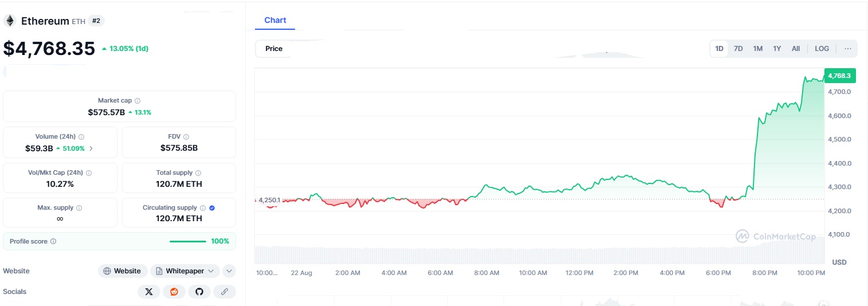
Task: Click the $575.57B market cap value
Action: (106, 112)
